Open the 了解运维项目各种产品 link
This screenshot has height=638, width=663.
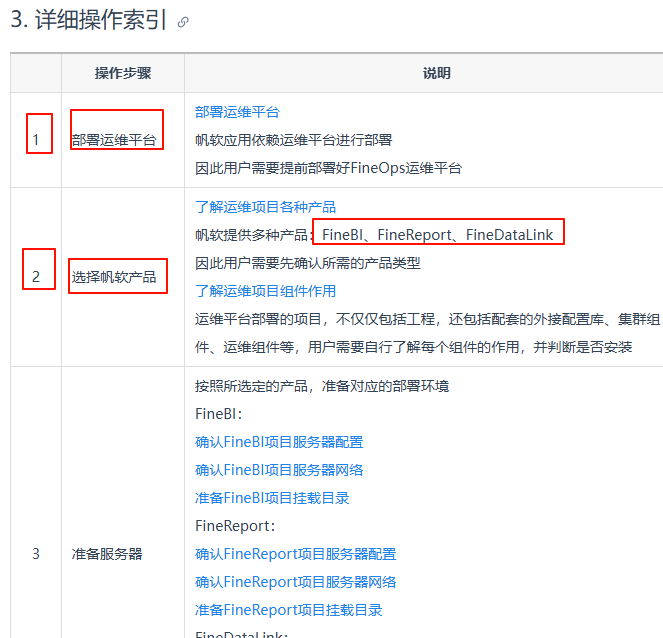[x=265, y=207]
